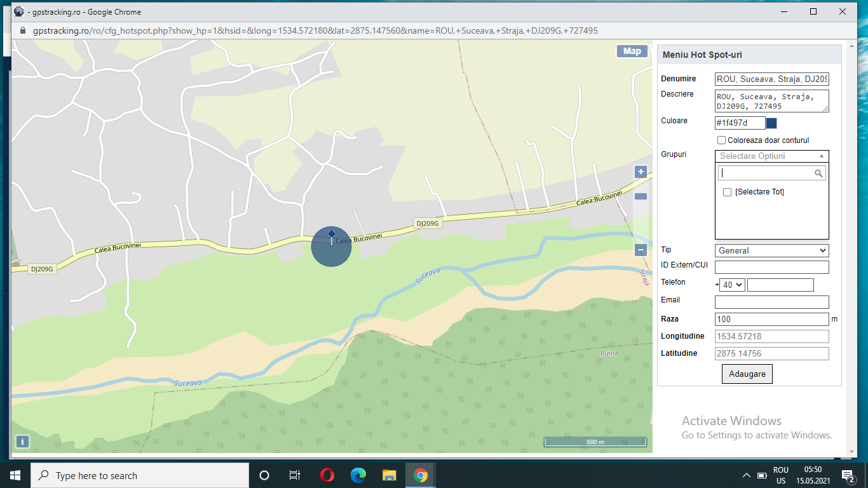
Task: Check the [Selectare Tot] checkbox
Action: [x=728, y=192]
